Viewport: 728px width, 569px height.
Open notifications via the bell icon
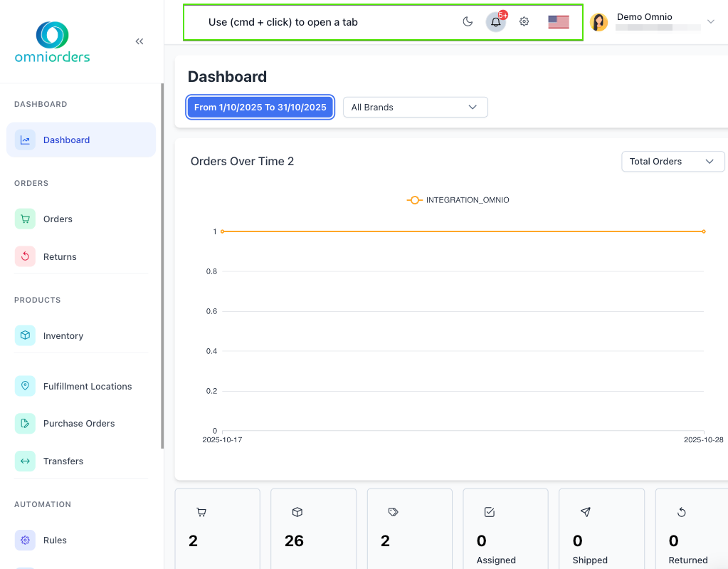click(495, 22)
